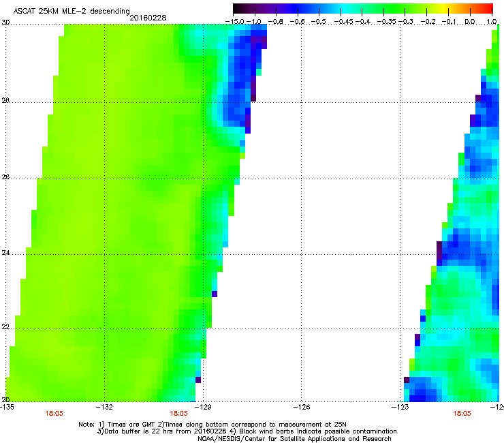Select the -0.3 label on the color scale
The height and width of the screenshot is (443, 504).
(x=406, y=22)
